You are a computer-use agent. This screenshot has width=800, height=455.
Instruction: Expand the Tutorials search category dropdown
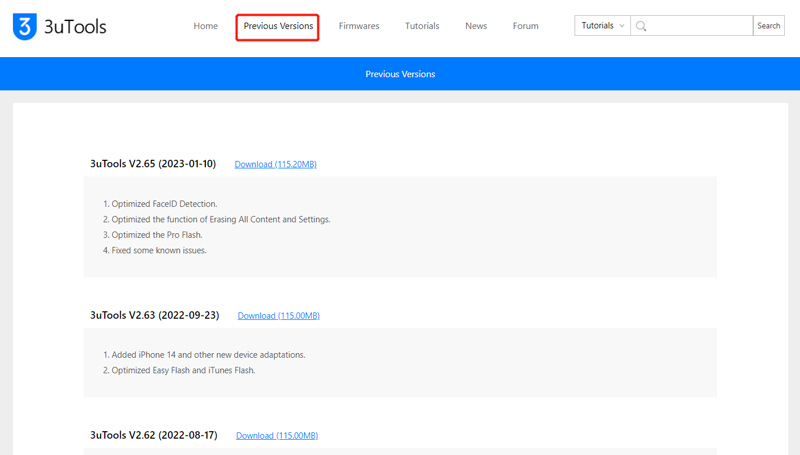coord(603,26)
